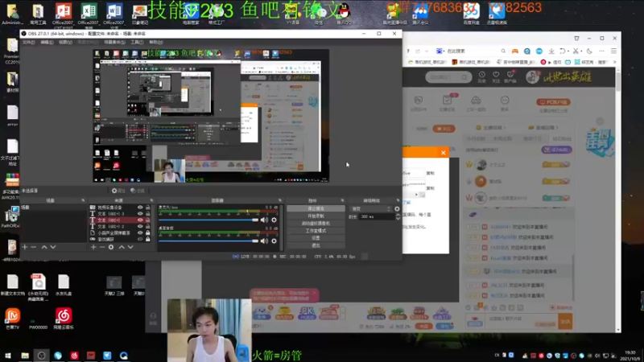Open the browser download icon
Screen dimensions: 644x362
pyautogui.click(x=551, y=51)
